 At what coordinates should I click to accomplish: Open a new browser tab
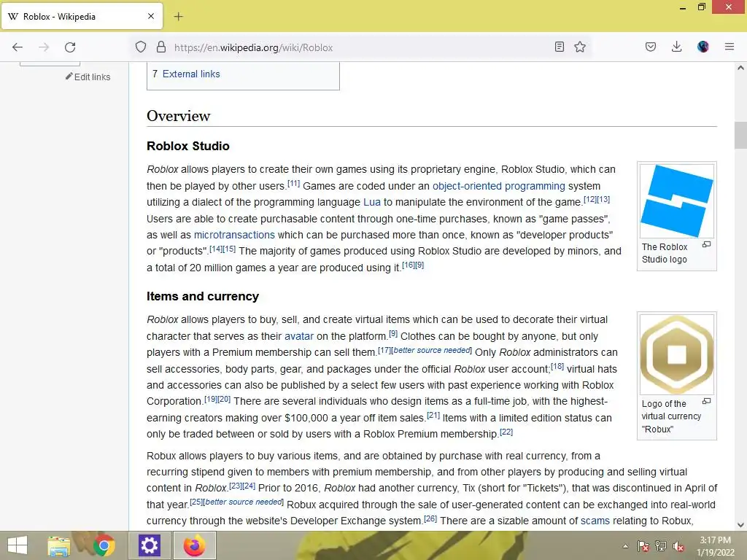click(178, 17)
